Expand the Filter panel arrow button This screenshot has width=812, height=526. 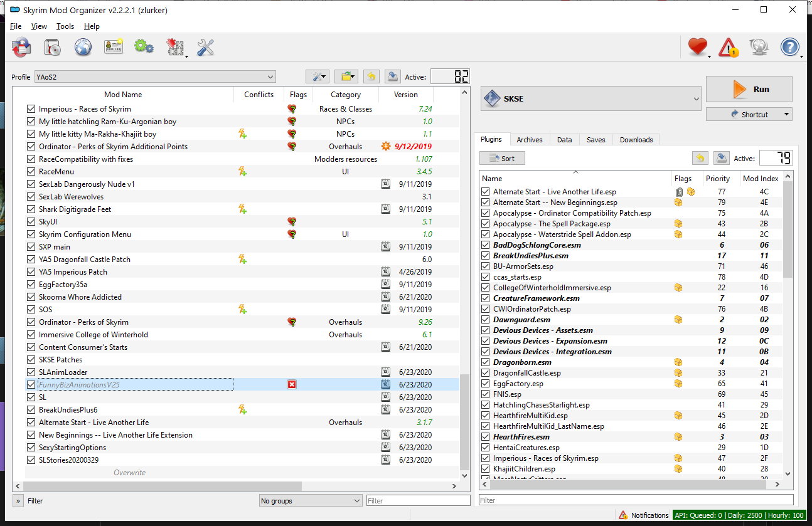[18, 501]
